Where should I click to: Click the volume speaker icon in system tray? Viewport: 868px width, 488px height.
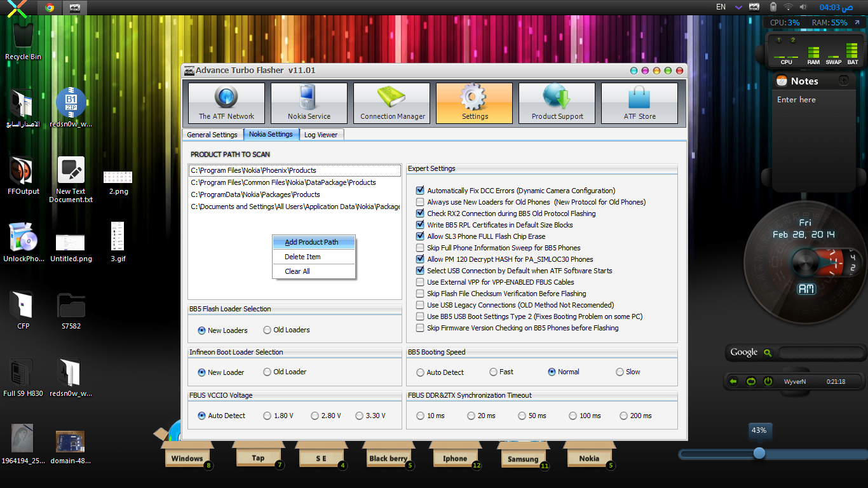(x=803, y=7)
